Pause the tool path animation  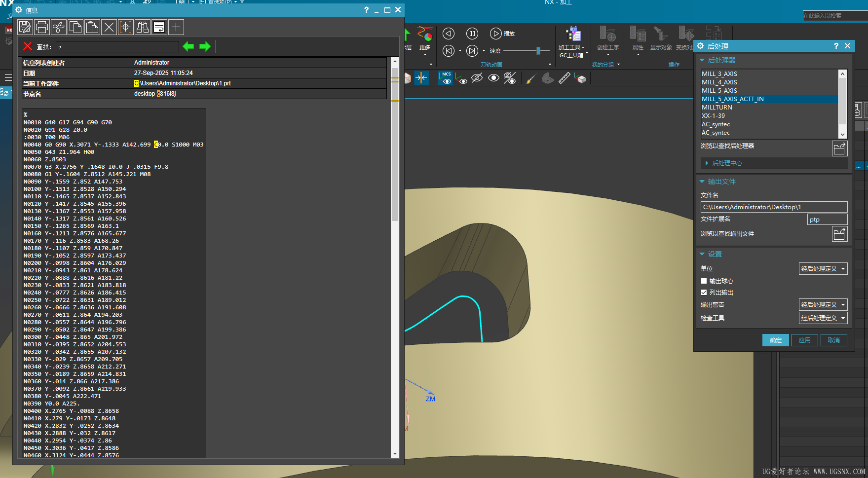[472, 34]
